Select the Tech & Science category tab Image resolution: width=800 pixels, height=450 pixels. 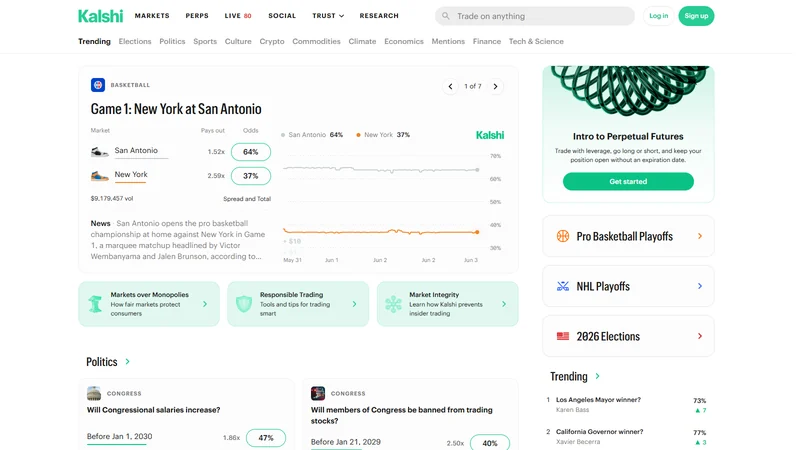point(536,41)
